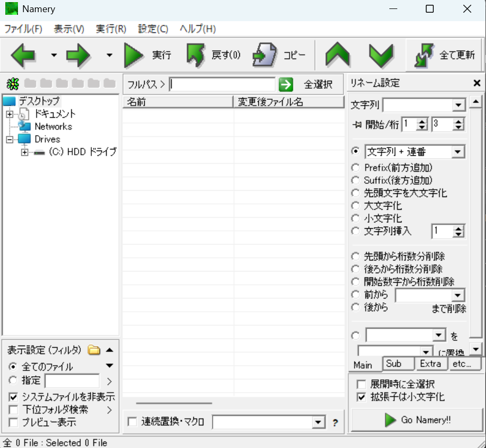Click the 実行 play icon in toolbar
The width and height of the screenshot is (486, 448).
coord(134,55)
